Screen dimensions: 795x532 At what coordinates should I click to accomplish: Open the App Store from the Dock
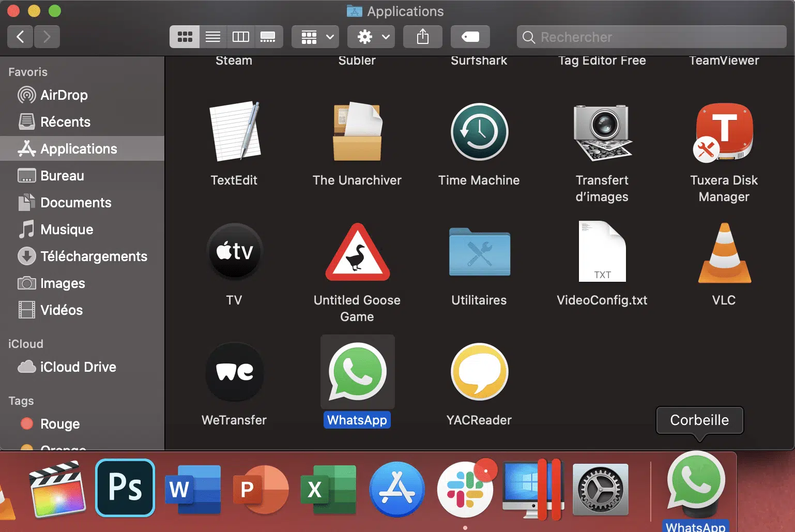397,489
